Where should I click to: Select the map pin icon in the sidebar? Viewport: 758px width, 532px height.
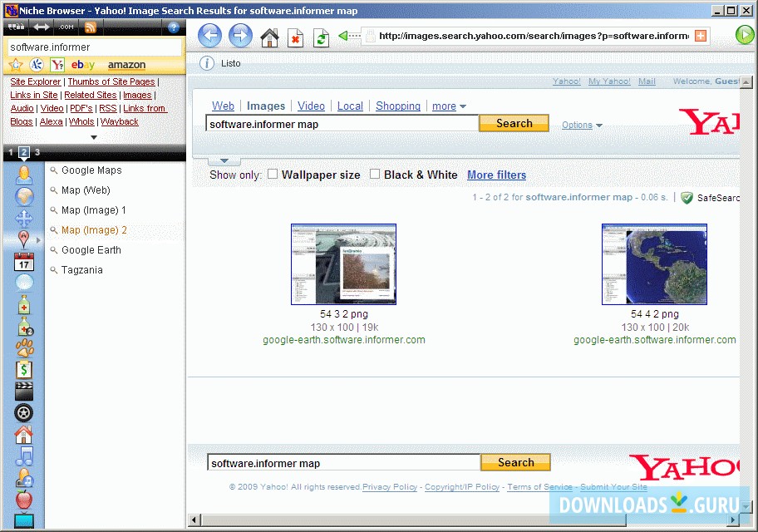coord(22,239)
